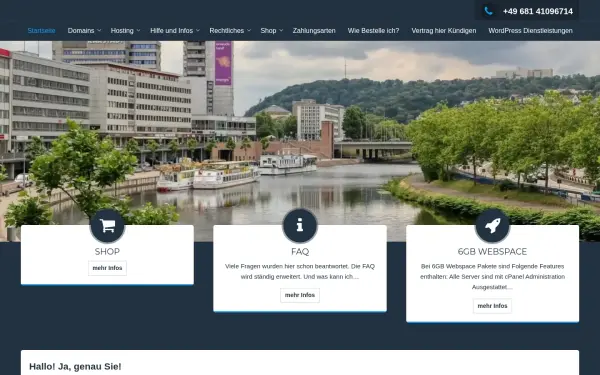Click the phone handset icon
The height and width of the screenshot is (375, 600).
tap(488, 11)
